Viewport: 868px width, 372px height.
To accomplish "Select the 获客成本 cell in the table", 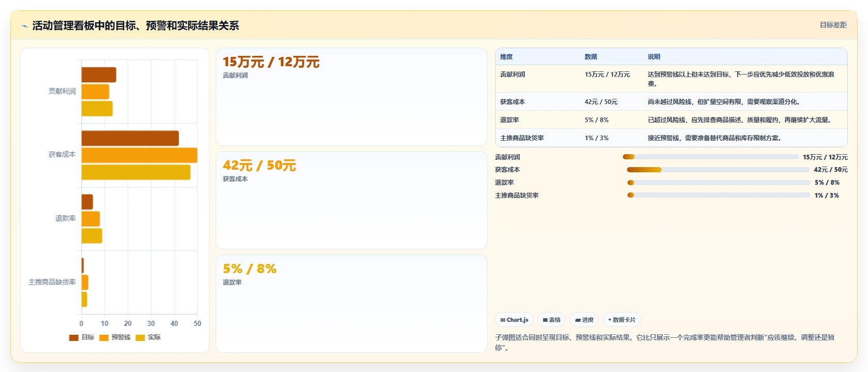I will coord(538,102).
